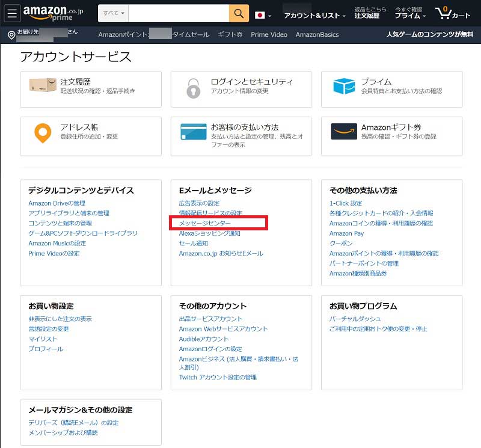Click the search text input field
This screenshot has height=448, width=481.
coord(179,13)
